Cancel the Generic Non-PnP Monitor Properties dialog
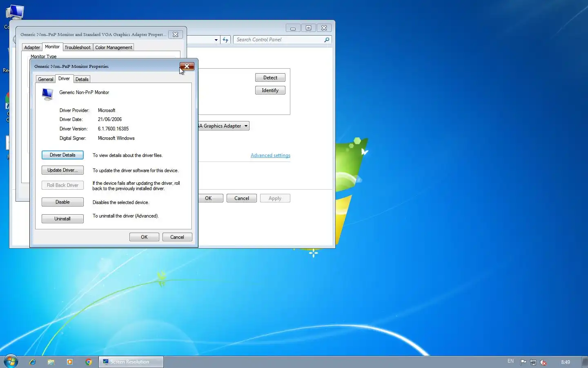The image size is (588, 368). point(177,237)
